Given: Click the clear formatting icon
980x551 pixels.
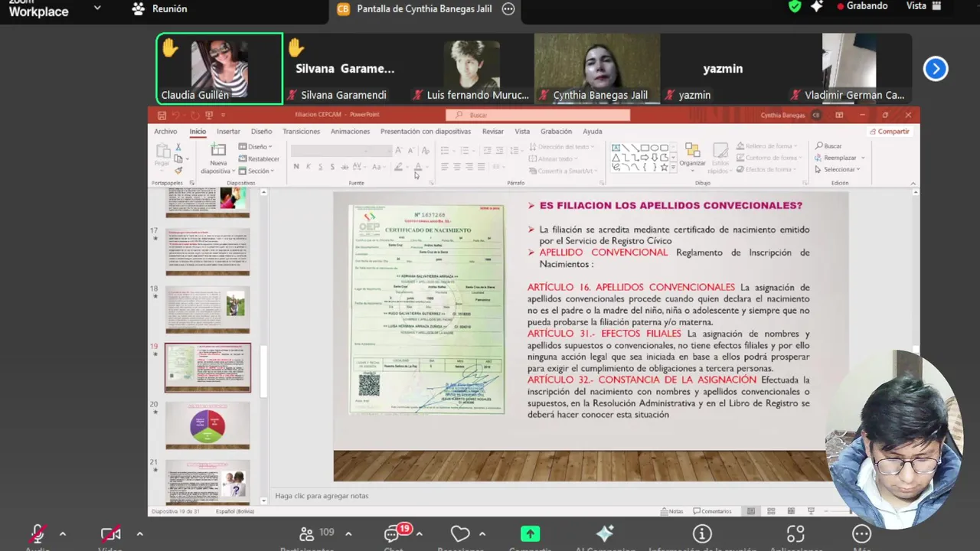Looking at the screenshot, I should tap(425, 150).
